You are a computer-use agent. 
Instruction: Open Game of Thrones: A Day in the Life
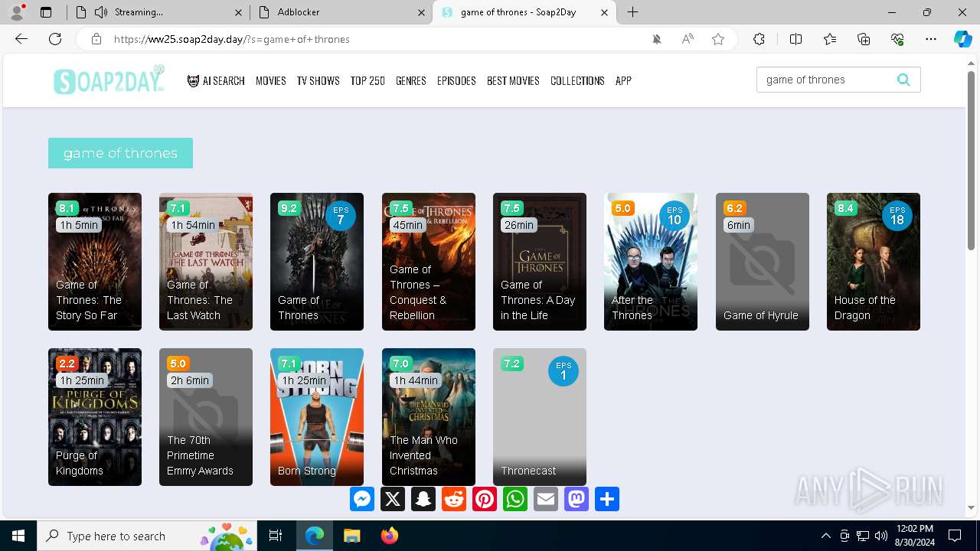click(540, 262)
